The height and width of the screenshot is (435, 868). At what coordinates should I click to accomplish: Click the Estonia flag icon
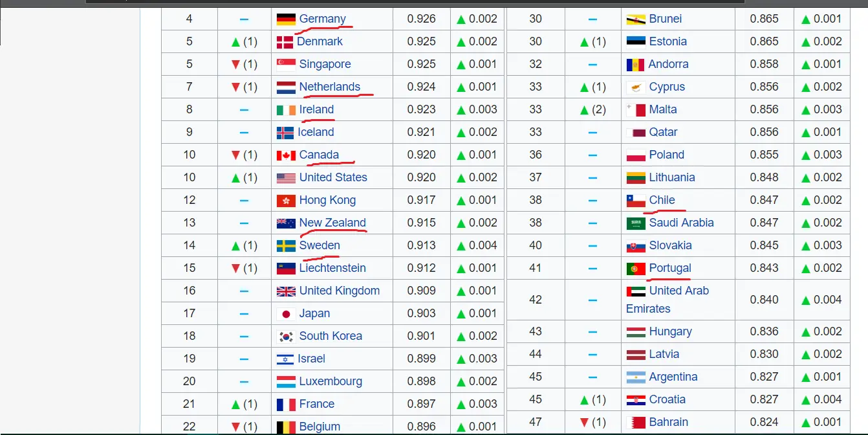636,42
